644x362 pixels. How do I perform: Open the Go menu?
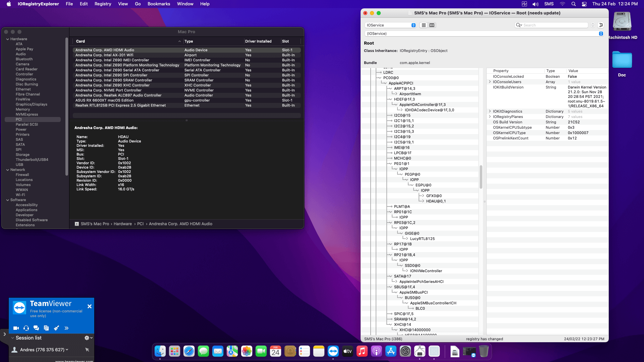click(138, 4)
